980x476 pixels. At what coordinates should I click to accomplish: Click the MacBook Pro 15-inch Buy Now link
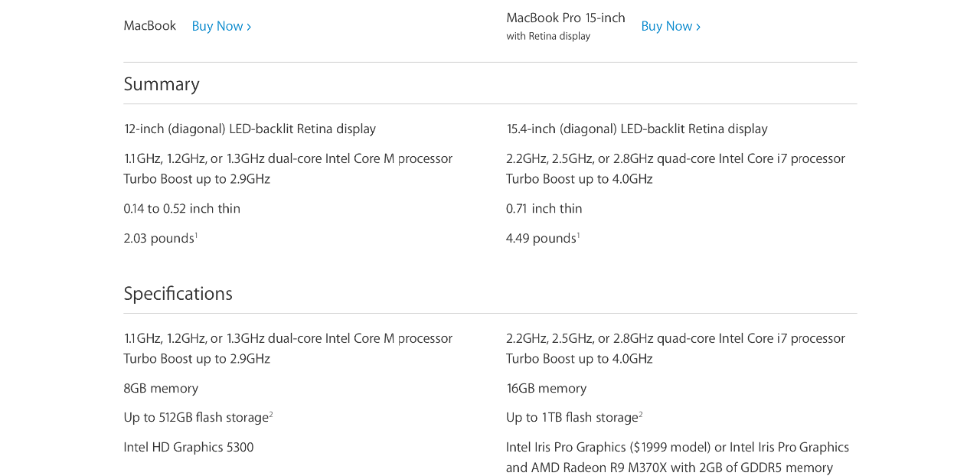click(671, 26)
